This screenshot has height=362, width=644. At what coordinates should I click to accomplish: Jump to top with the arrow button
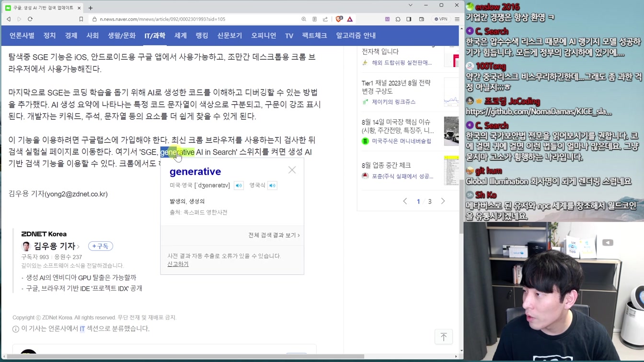coord(444,337)
